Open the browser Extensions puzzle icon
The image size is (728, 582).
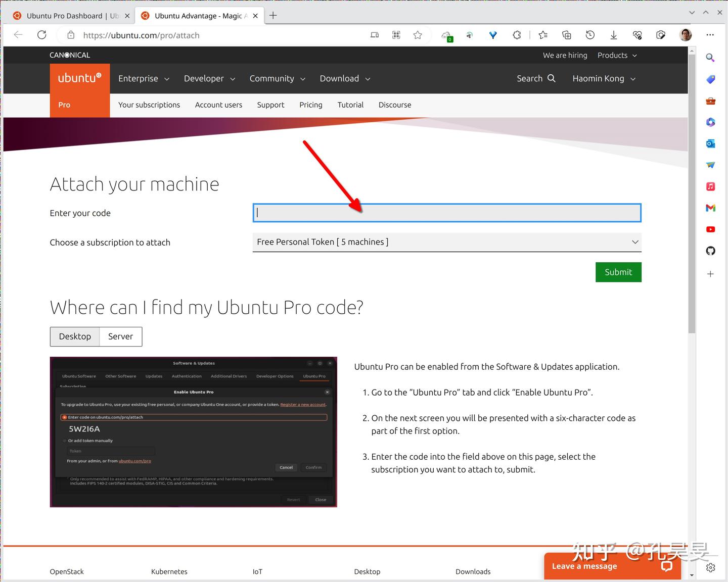517,35
